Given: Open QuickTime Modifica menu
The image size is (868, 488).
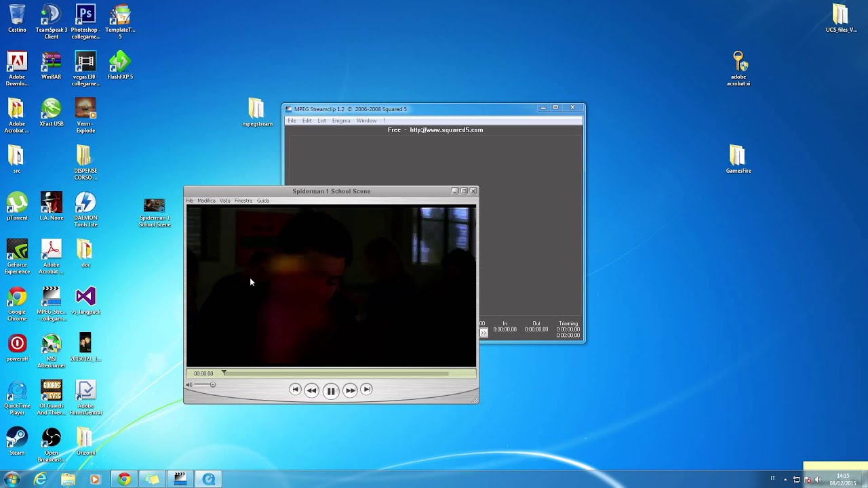Looking at the screenshot, I should click(206, 201).
